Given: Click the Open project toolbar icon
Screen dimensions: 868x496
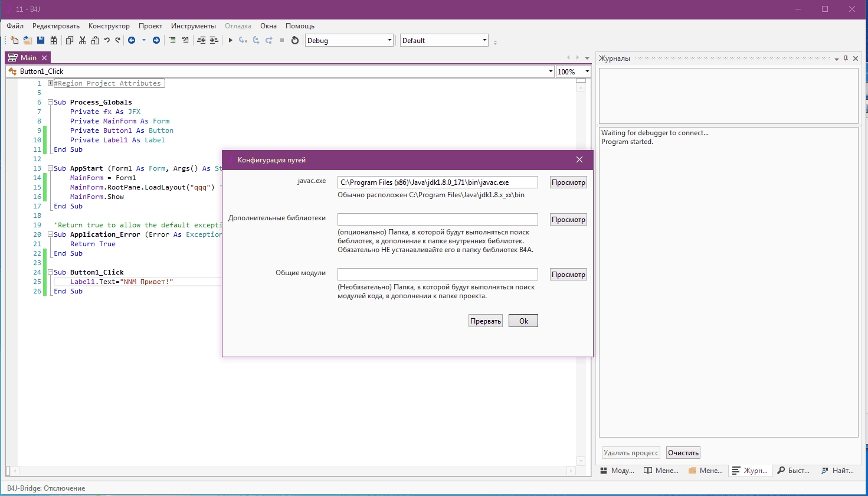Looking at the screenshot, I should click(x=28, y=40).
